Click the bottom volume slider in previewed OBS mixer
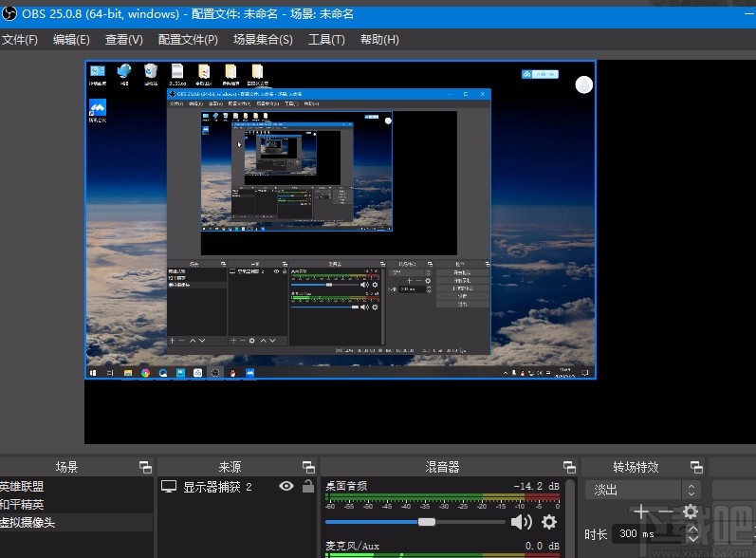 click(325, 307)
